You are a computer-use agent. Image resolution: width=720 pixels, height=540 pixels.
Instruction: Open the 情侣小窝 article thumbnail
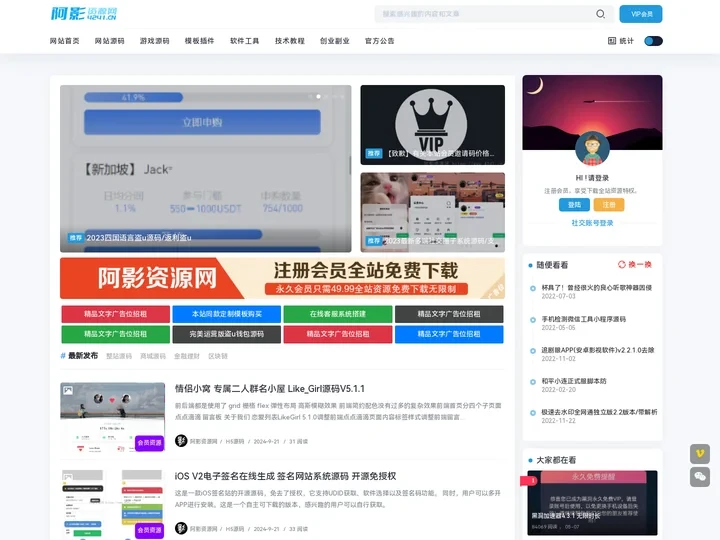(112, 417)
